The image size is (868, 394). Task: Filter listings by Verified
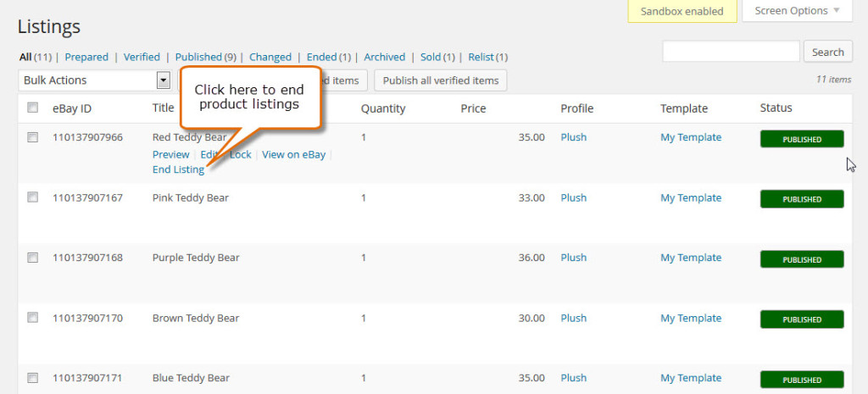click(x=142, y=57)
